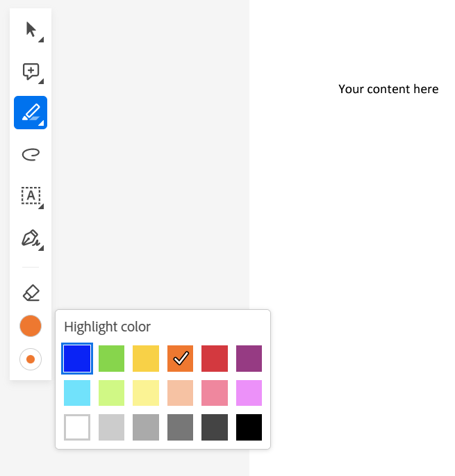This screenshot has height=476, width=455.
Task: Select the checked orange highlight swatch
Action: pyautogui.click(x=181, y=359)
